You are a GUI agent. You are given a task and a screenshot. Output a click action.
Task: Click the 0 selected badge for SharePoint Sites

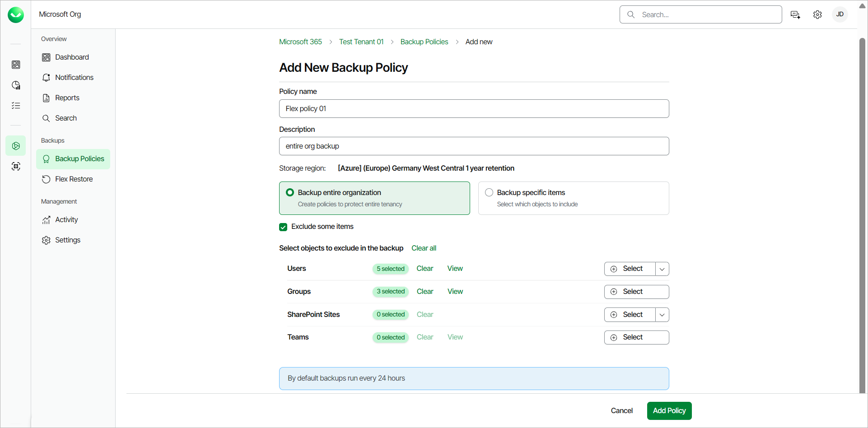(391, 315)
